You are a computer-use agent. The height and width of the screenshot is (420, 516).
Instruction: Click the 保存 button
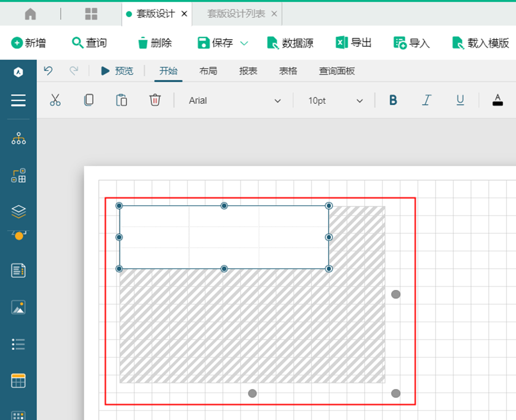pos(215,43)
